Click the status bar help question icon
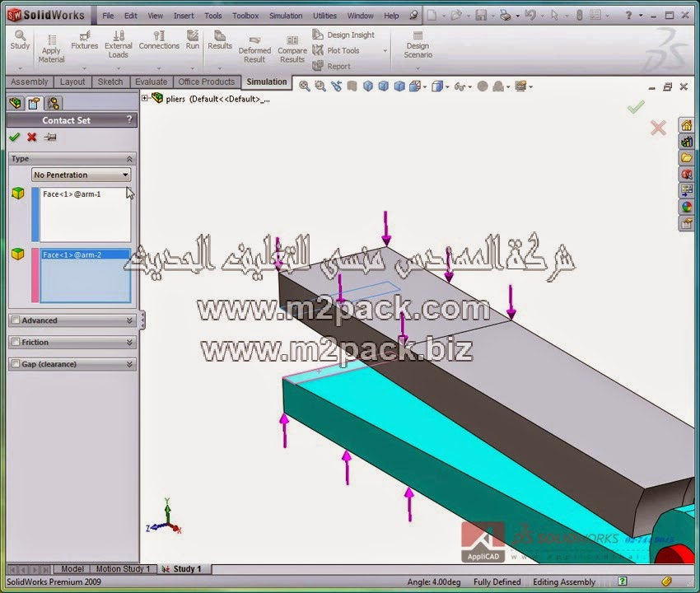 pyautogui.click(x=622, y=581)
